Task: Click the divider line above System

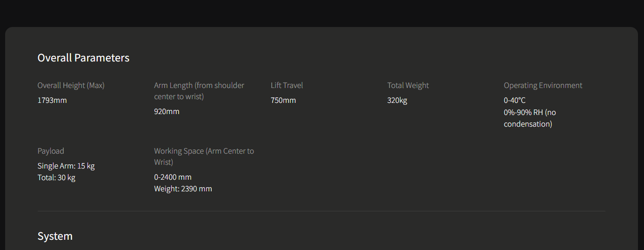Action: (x=322, y=211)
